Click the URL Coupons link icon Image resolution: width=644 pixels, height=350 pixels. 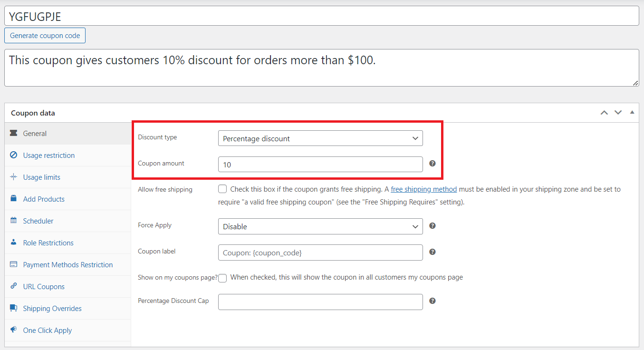pyautogui.click(x=14, y=286)
